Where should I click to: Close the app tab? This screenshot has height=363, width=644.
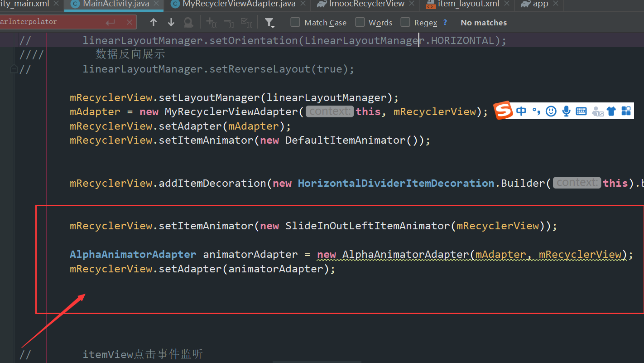(x=556, y=4)
